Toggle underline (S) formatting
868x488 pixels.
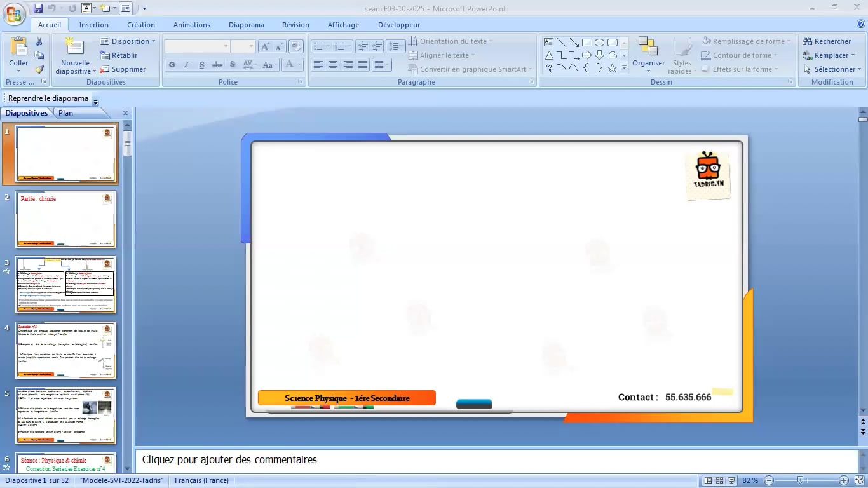(202, 65)
